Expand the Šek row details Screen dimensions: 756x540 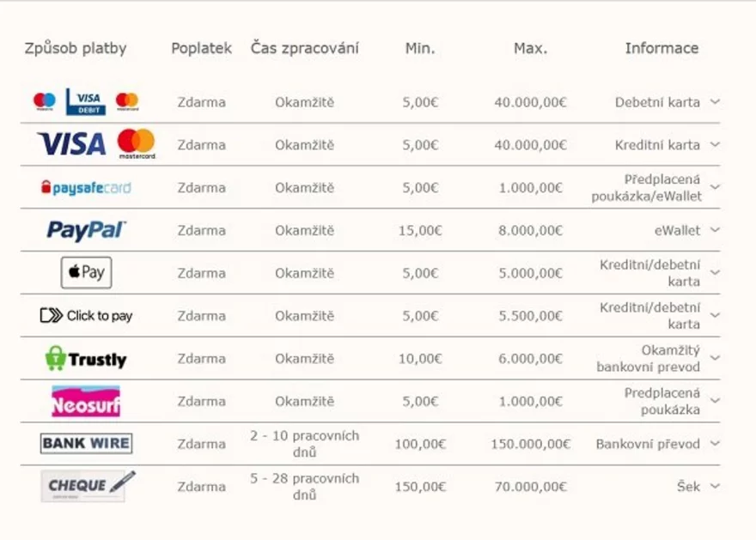(x=715, y=486)
